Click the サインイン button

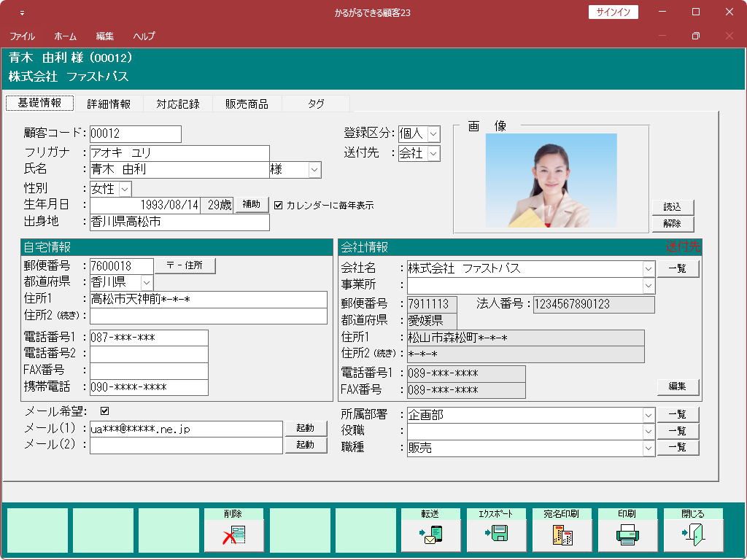(614, 12)
